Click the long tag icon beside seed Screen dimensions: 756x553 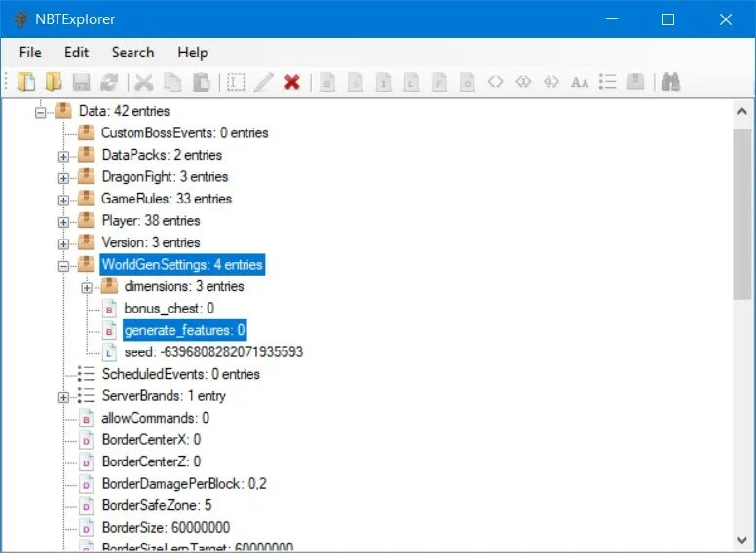click(x=109, y=352)
